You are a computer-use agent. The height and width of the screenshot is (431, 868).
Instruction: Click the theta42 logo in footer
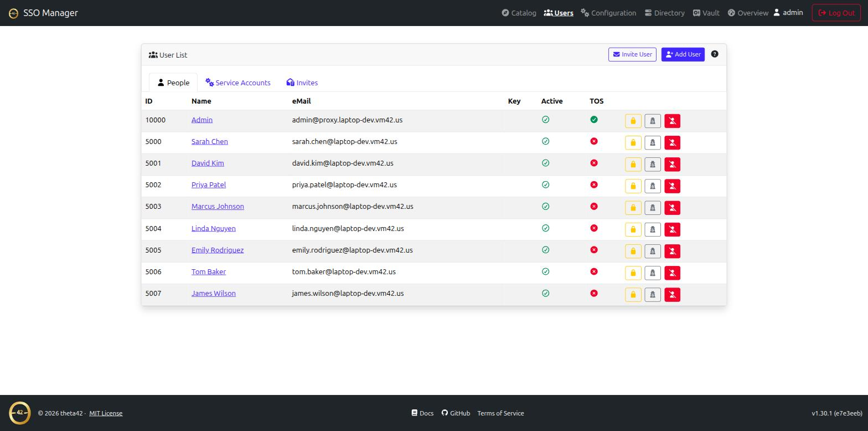[20, 413]
